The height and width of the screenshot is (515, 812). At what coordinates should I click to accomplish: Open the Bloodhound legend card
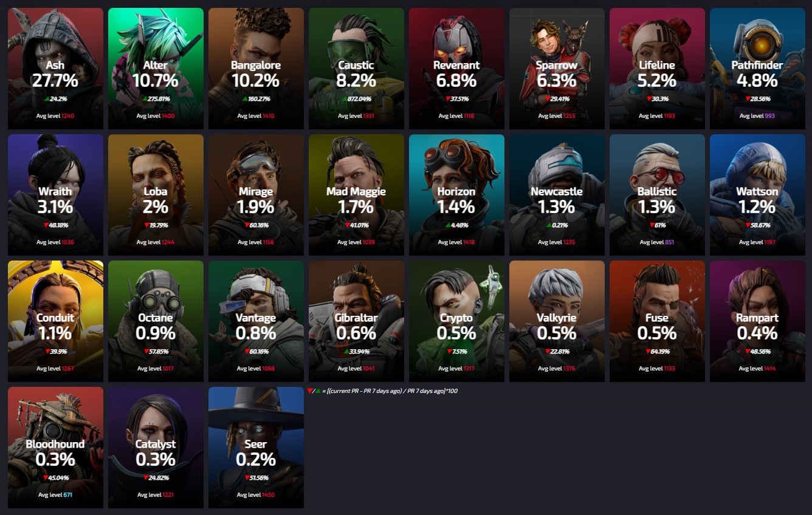click(x=55, y=448)
